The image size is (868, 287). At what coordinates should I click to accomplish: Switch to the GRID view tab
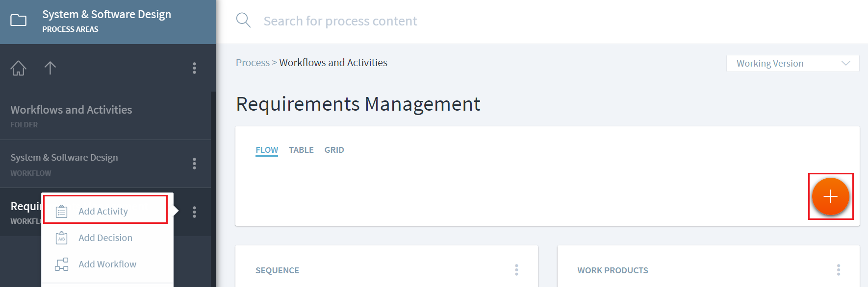(334, 150)
